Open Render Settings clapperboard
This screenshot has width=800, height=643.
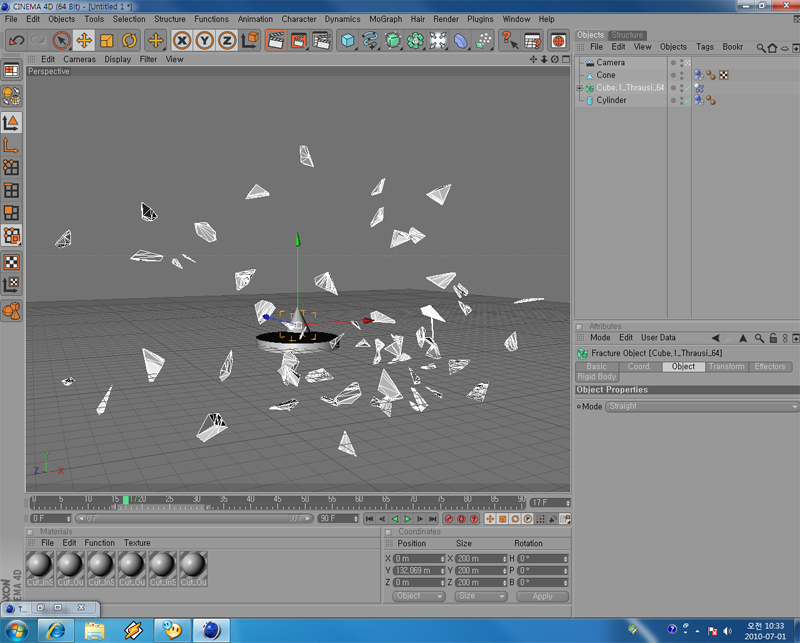(322, 40)
